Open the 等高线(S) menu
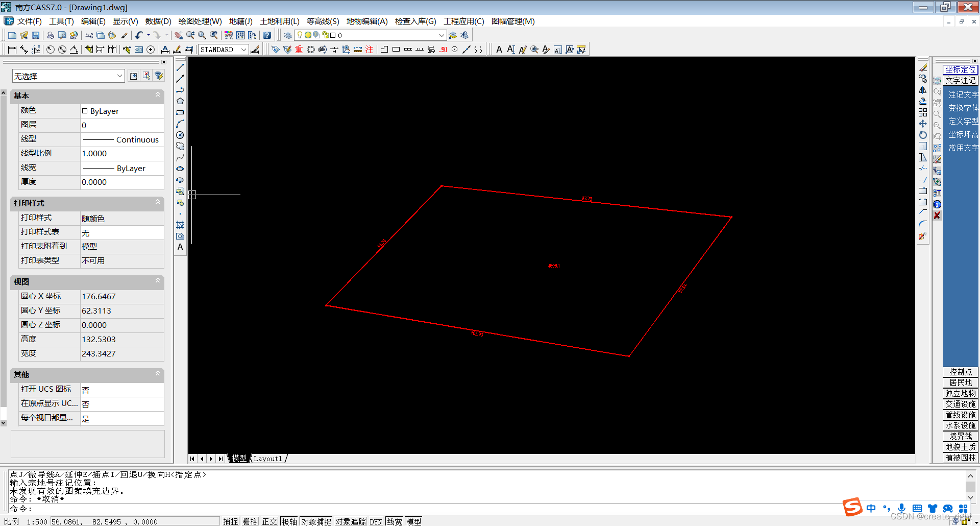Image resolution: width=980 pixels, height=526 pixels. click(x=323, y=21)
